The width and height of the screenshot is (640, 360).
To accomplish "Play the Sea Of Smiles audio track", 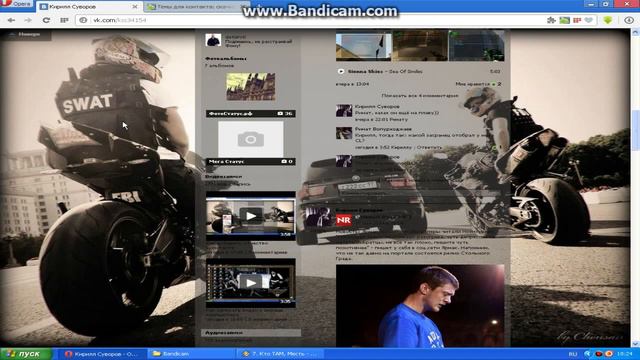I will [x=341, y=71].
